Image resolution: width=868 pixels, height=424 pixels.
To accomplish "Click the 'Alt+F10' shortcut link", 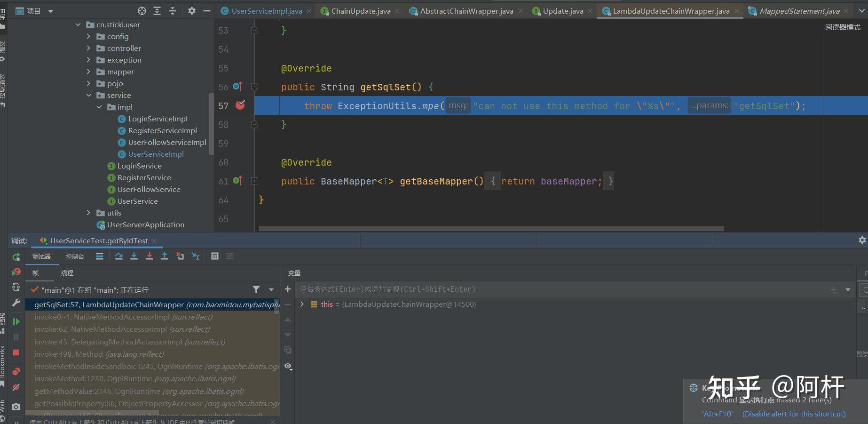I will pyautogui.click(x=717, y=414).
